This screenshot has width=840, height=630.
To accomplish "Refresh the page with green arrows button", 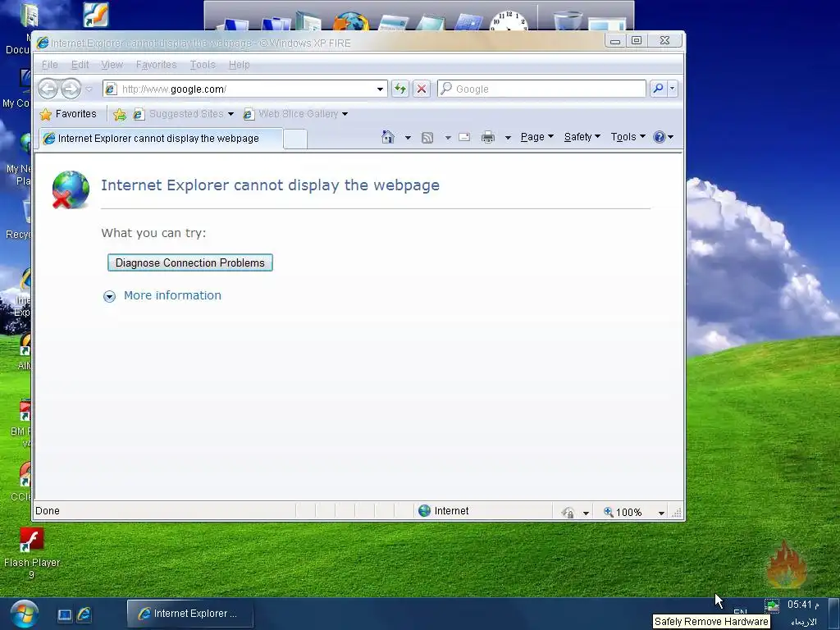I will coord(399,89).
